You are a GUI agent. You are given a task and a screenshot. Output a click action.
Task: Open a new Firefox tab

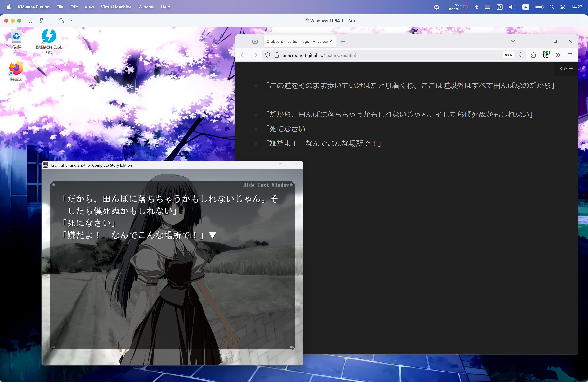(343, 41)
